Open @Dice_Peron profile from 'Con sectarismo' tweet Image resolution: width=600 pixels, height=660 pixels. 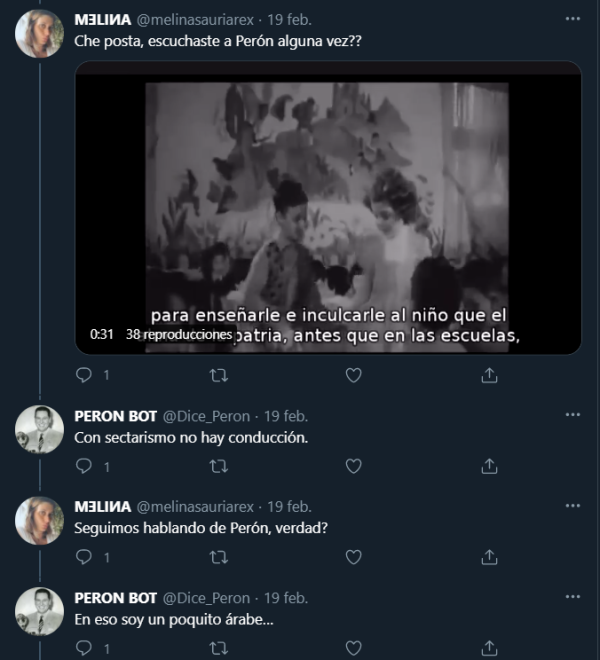pos(206,416)
